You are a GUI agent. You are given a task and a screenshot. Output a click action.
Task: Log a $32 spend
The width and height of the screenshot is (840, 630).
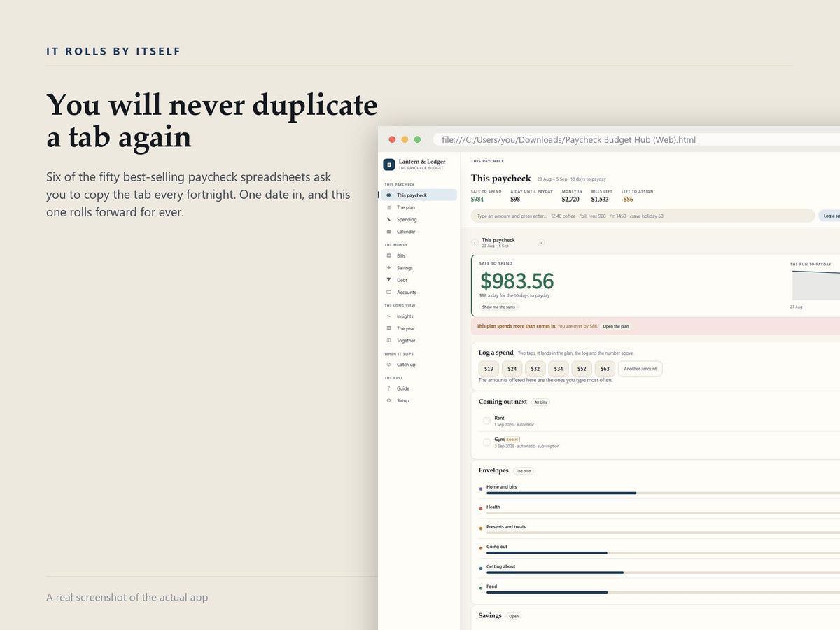[535, 369]
